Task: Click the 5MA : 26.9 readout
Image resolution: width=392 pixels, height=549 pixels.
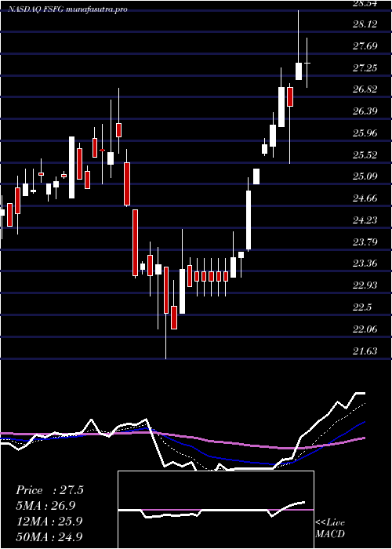Action: [45, 506]
